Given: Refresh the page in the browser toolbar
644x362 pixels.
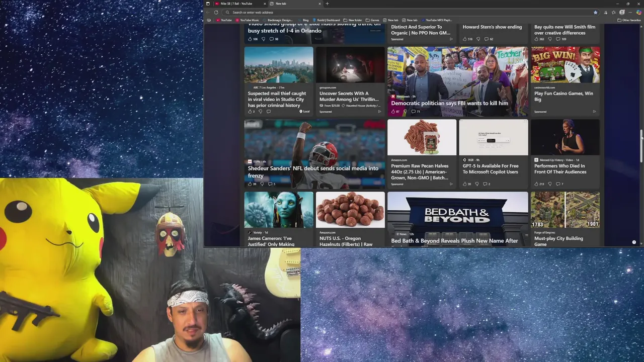Looking at the screenshot, I should pos(216,12).
